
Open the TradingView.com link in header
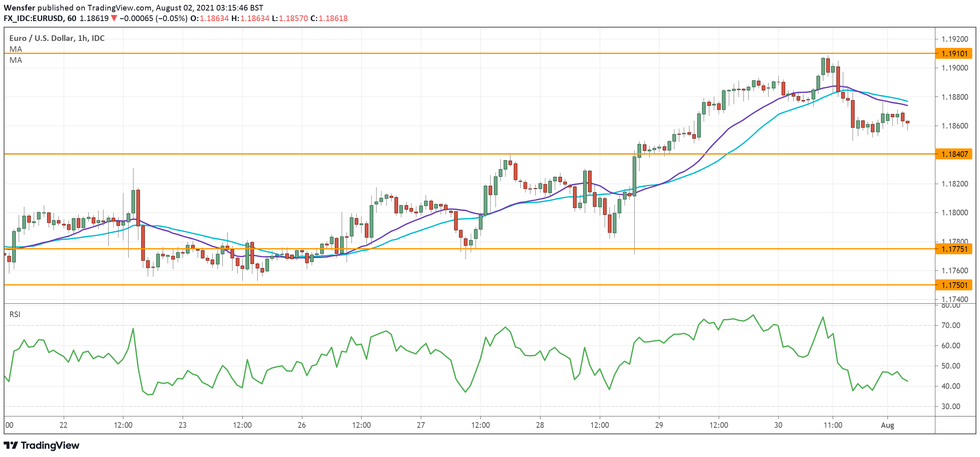click(120, 8)
